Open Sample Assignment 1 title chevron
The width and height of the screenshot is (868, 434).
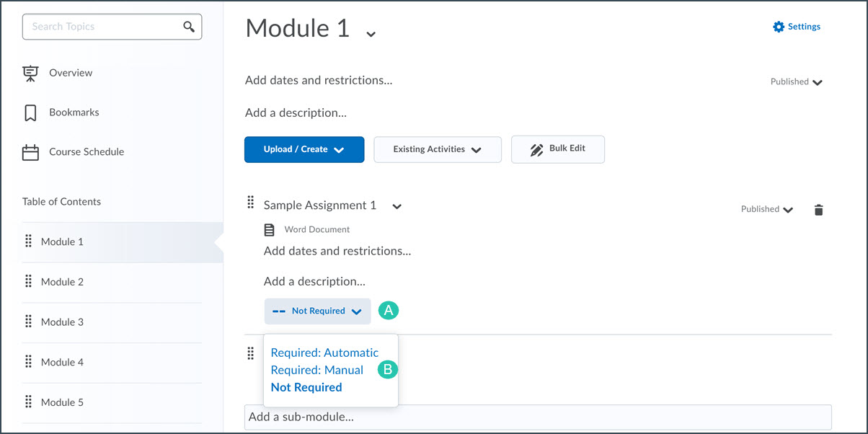(397, 207)
